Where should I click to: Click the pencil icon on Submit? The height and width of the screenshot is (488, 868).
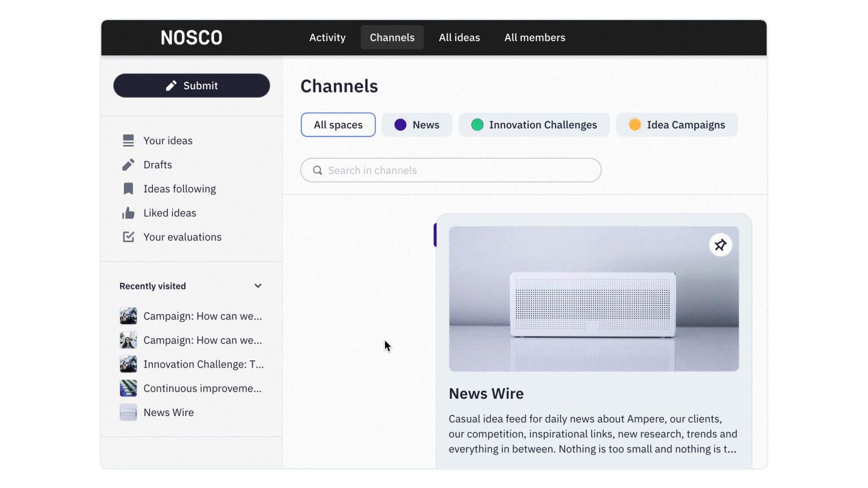click(171, 85)
